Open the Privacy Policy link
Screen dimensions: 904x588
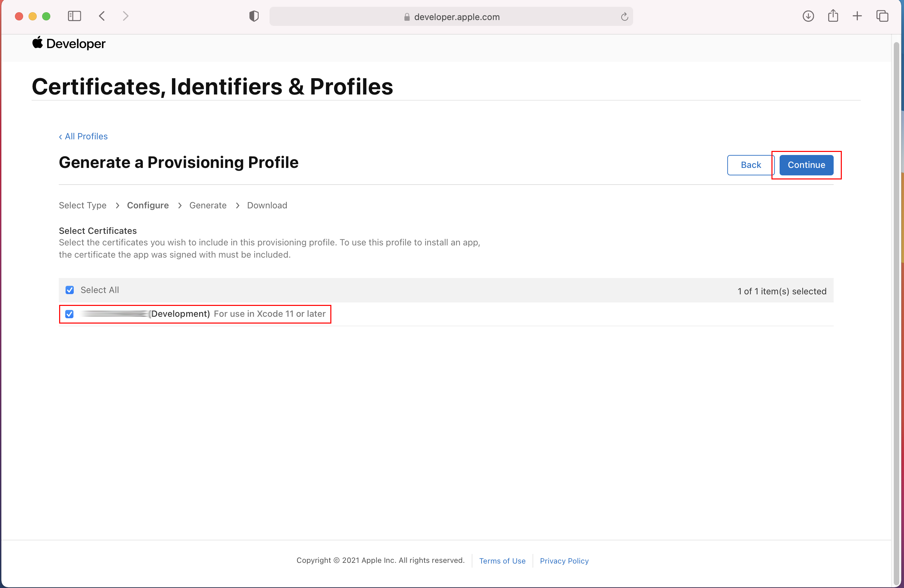[x=564, y=561]
